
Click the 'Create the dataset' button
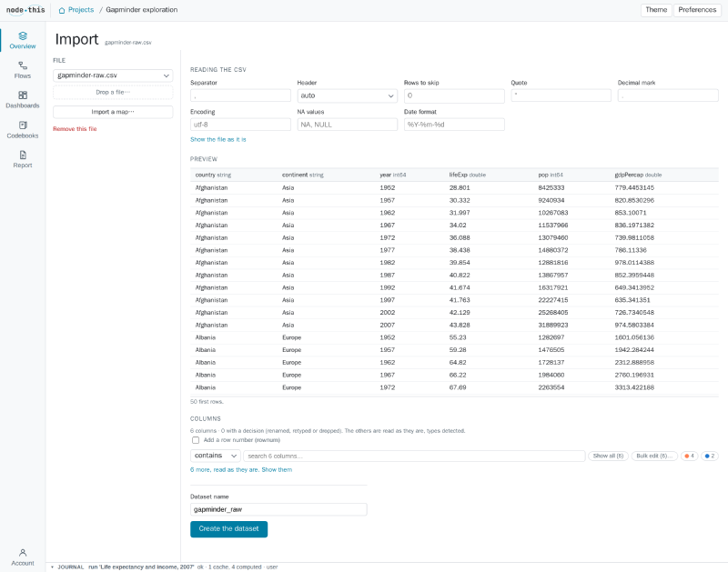[229, 529]
